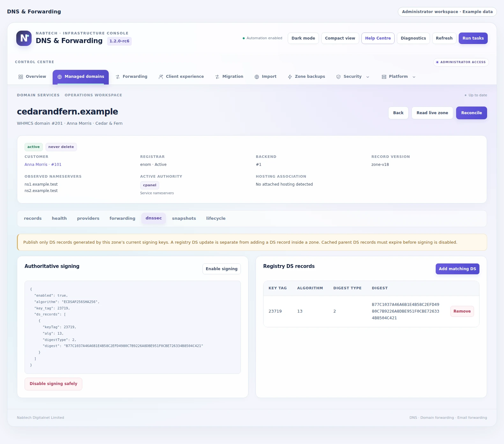Open the Help Centre

[x=378, y=38]
